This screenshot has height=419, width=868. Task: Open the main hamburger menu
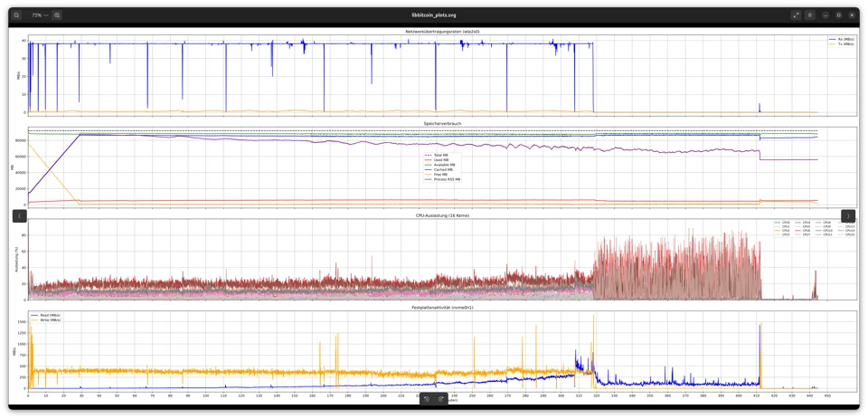coord(810,15)
